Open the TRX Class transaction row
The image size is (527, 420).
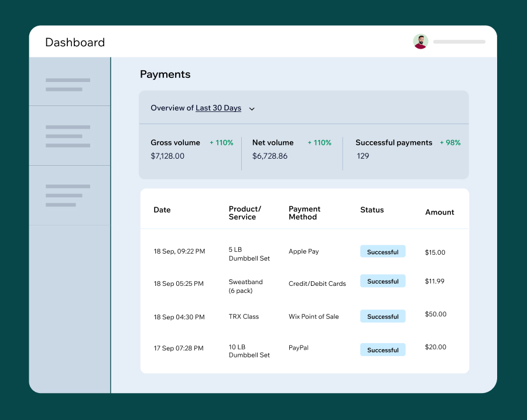[304, 316]
